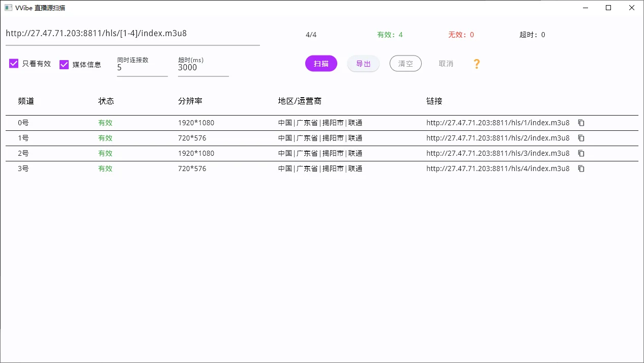Copy link for channel 1号
This screenshot has width=644, height=363.
click(581, 138)
